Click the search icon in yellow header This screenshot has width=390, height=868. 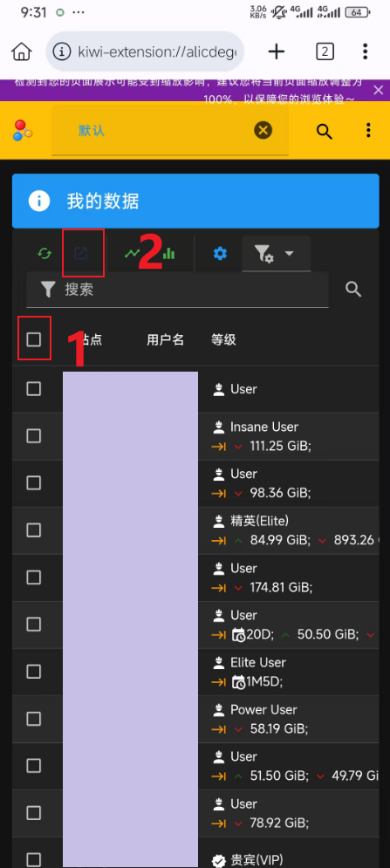325,131
